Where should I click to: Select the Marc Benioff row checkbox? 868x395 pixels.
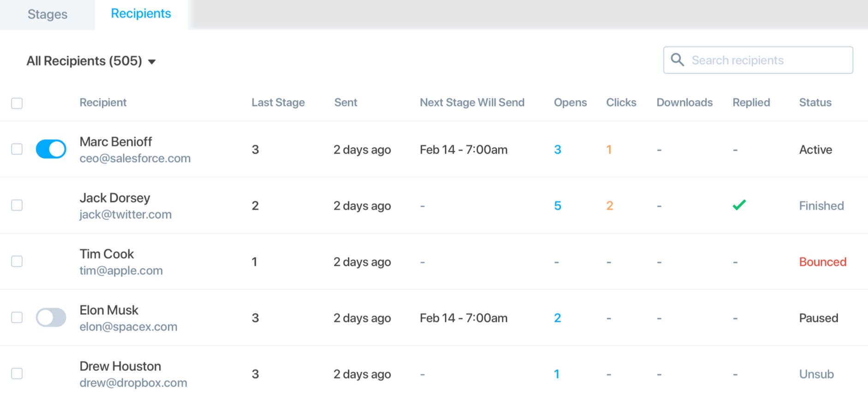pos(17,149)
